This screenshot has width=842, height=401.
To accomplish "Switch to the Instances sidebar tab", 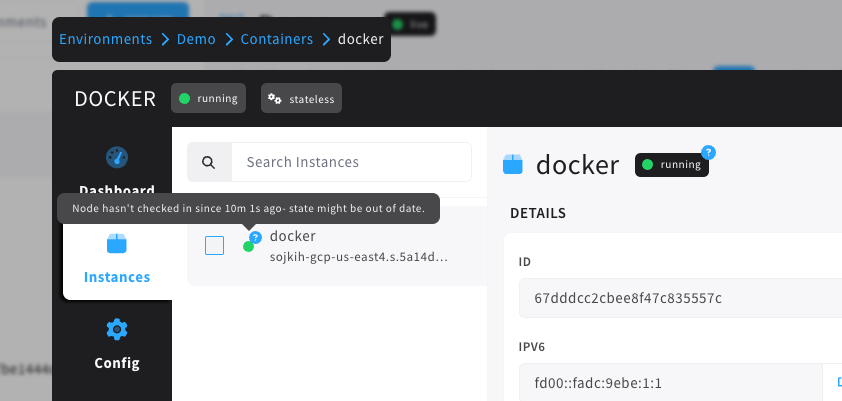I will (117, 257).
